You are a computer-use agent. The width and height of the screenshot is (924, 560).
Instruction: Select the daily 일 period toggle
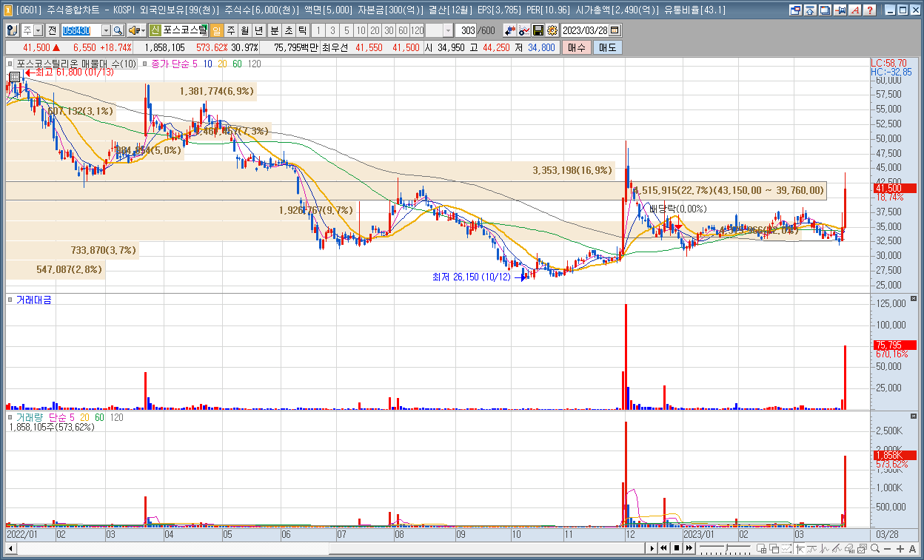[216, 30]
